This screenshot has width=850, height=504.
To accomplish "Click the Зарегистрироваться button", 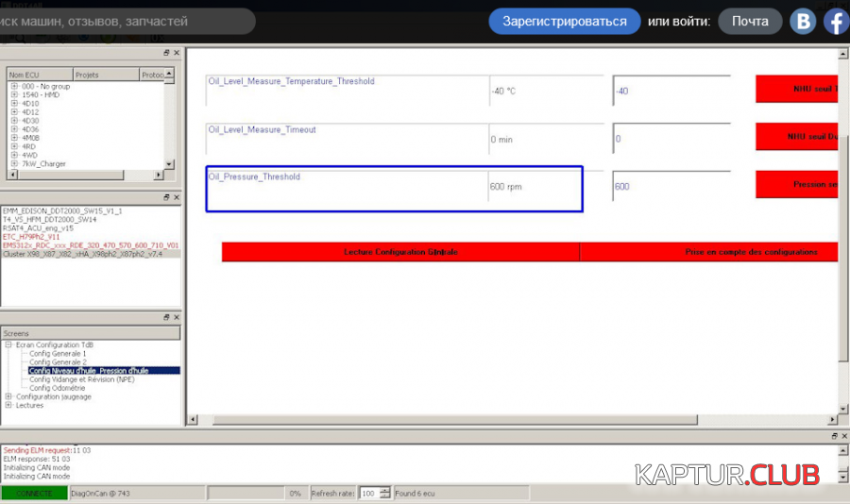I will point(564,21).
